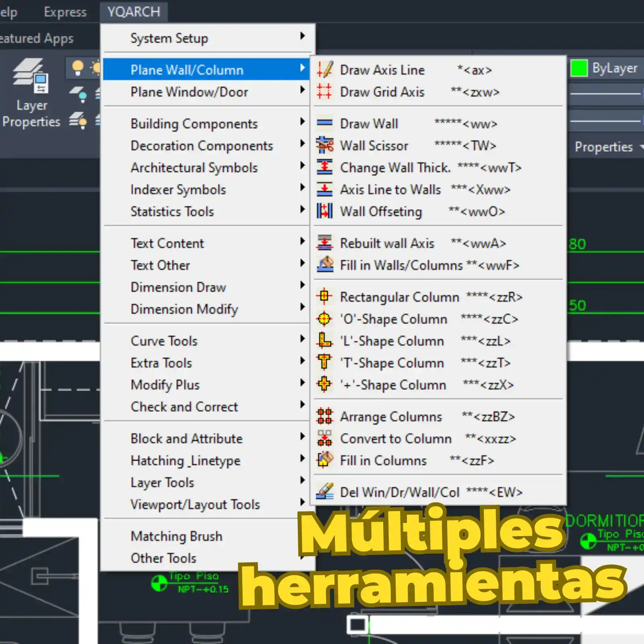Click the Matching Brush menu entry
644x644 pixels.
coord(176,536)
